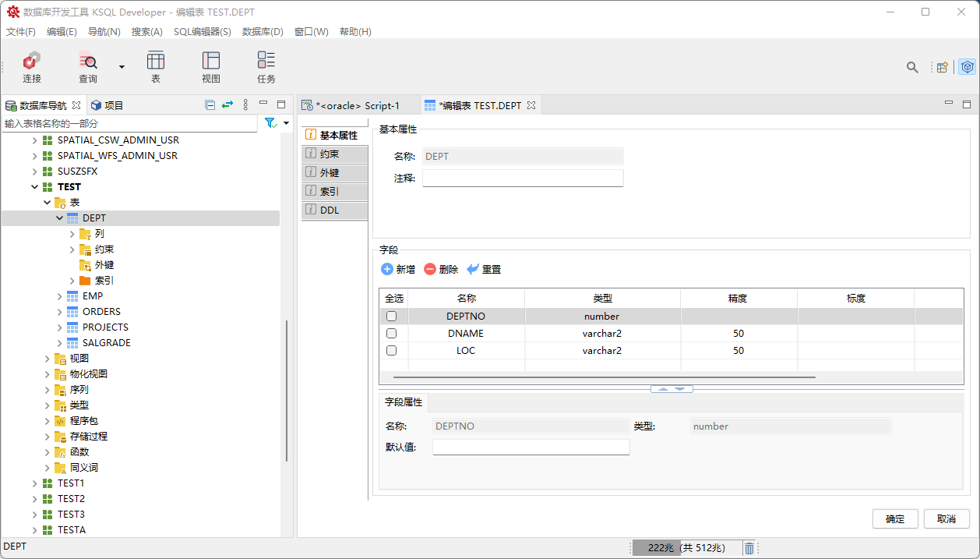Open dropdown arrow next to 查询
Viewport: 980px width, 559px height.
(x=122, y=67)
